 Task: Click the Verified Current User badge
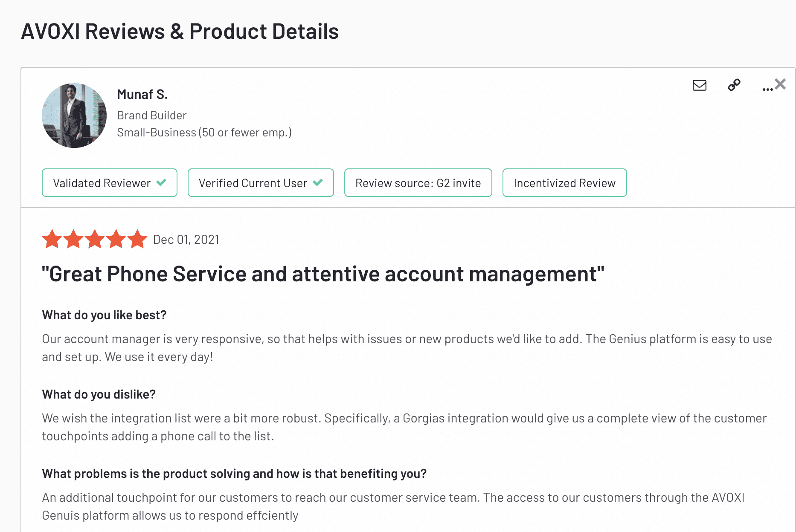pos(261,183)
